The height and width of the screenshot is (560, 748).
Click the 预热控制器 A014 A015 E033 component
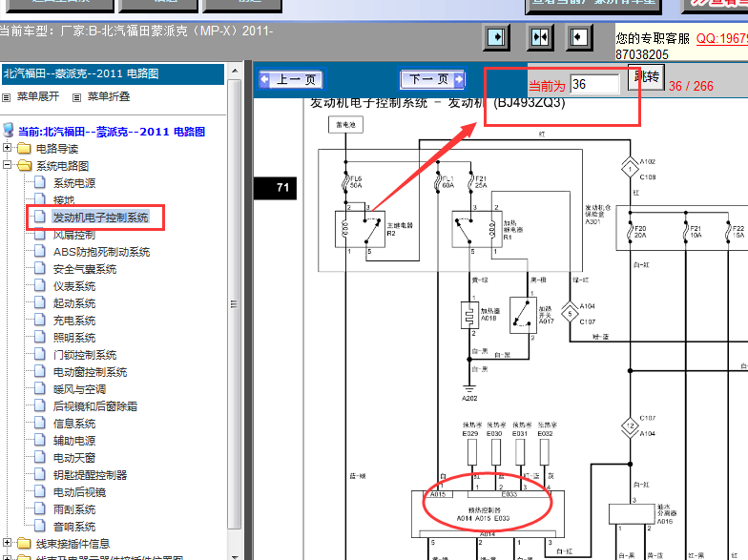pos(488,513)
